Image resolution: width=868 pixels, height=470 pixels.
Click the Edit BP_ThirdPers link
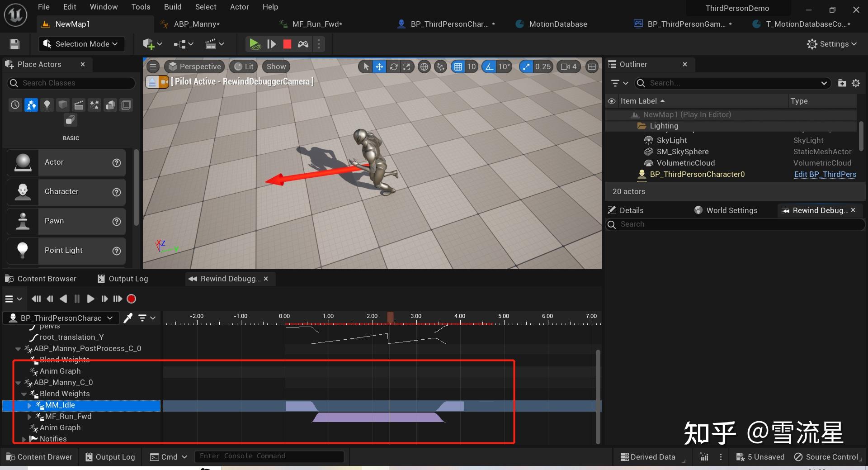(825, 174)
